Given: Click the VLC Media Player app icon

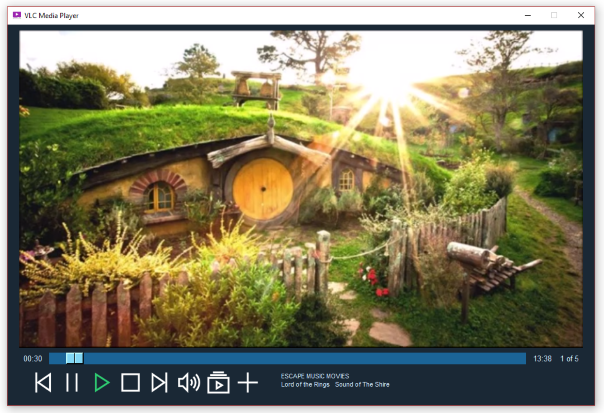Looking at the screenshot, I should click(17, 15).
